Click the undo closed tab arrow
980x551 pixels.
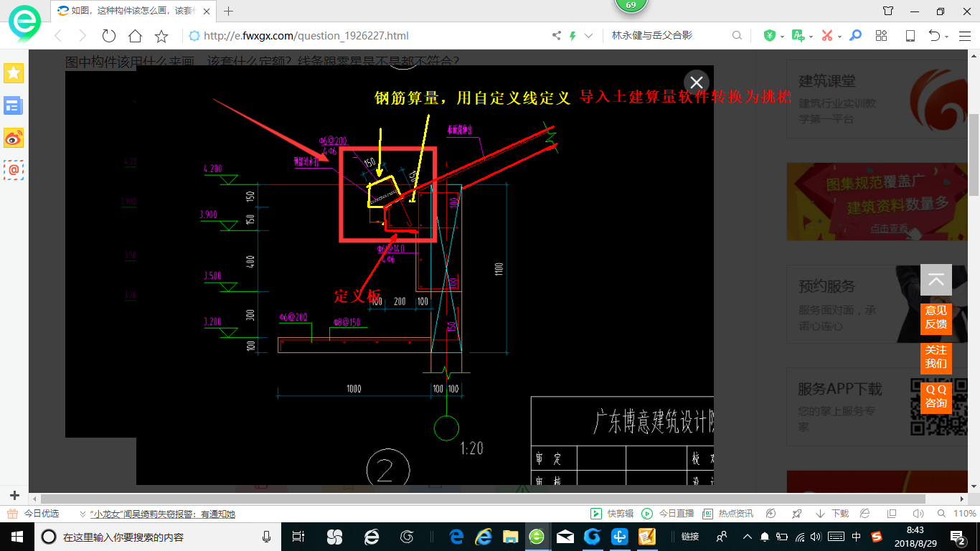click(x=934, y=35)
